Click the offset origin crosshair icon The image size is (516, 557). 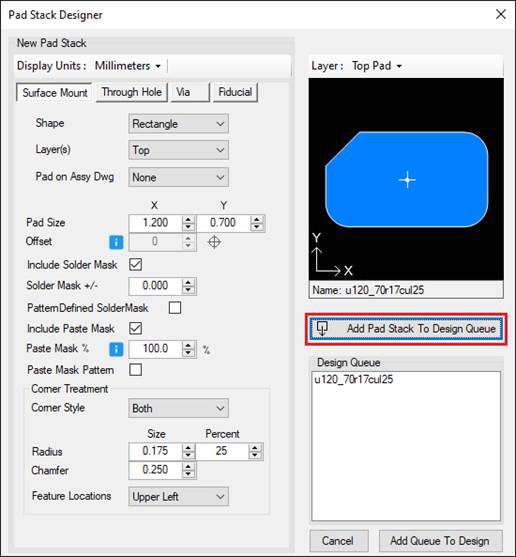coord(214,242)
